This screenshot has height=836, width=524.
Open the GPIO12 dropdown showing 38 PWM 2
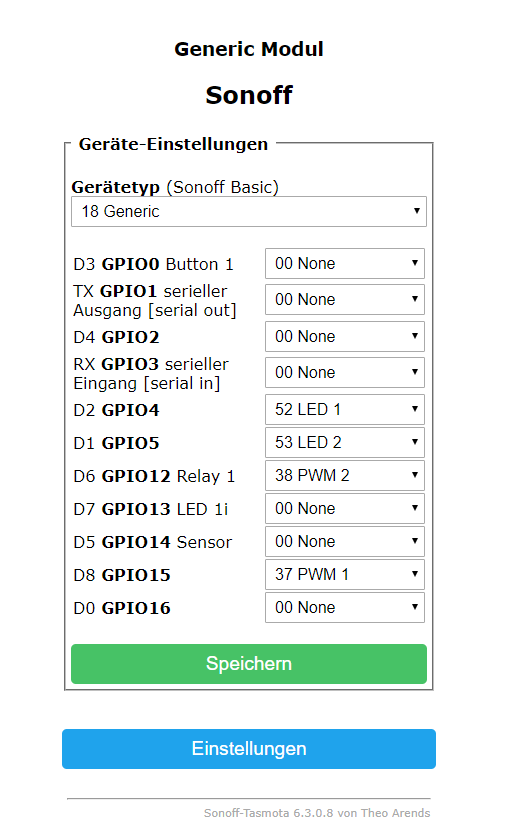coord(344,476)
